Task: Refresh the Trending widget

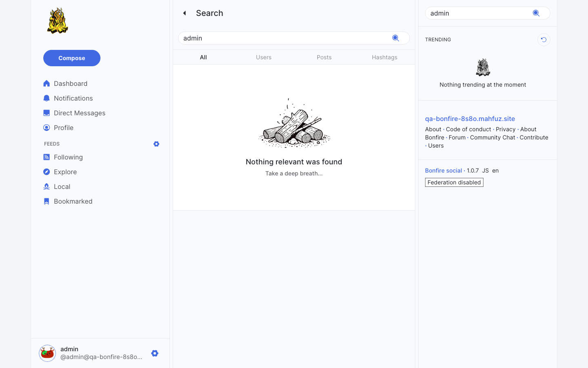Action: (x=544, y=40)
